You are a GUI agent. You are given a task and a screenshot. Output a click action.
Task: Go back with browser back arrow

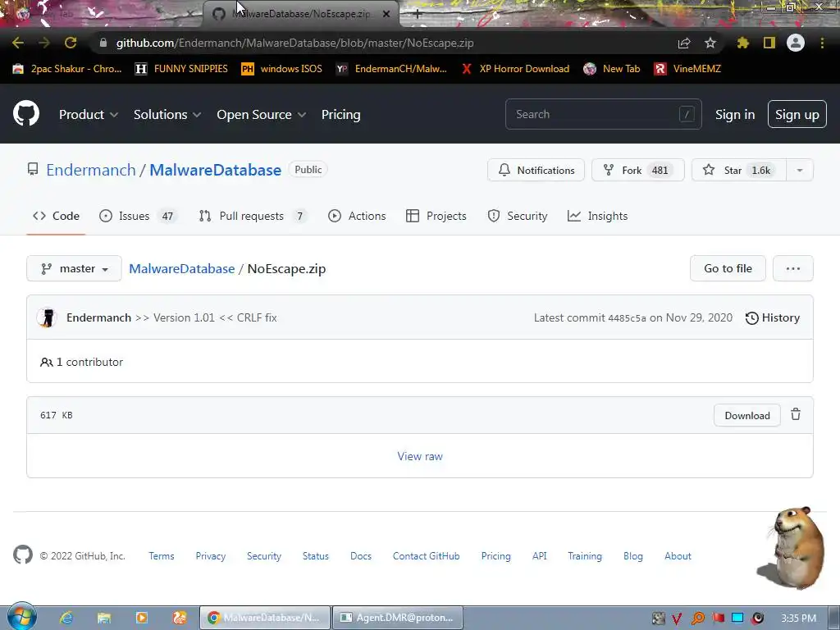click(18, 43)
